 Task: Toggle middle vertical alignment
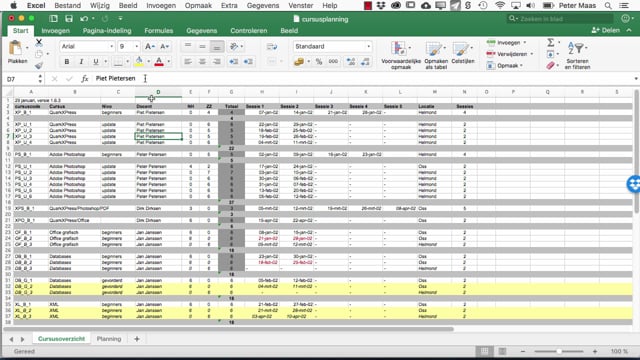pos(202,47)
